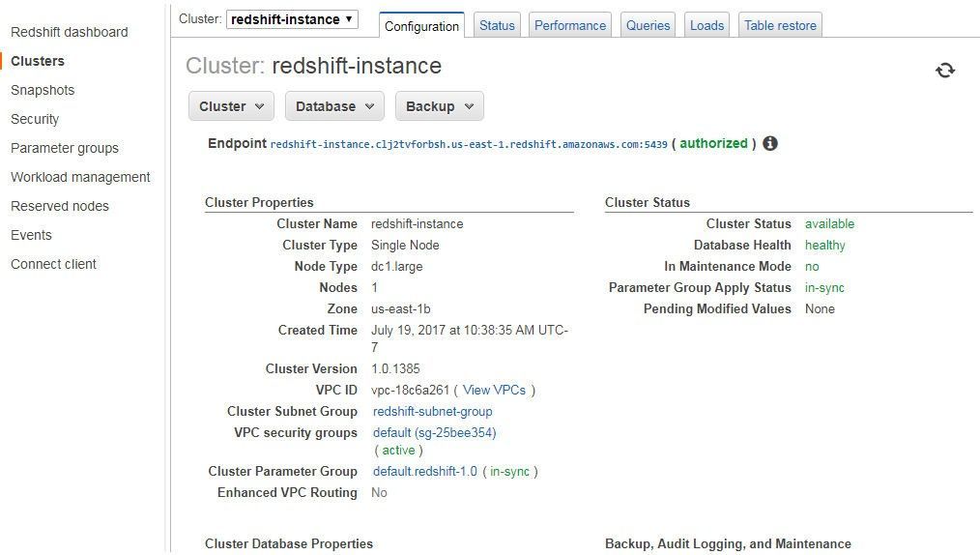Click the Node Type value dc1.large
Screen dimensions: 980x555
click(x=397, y=266)
